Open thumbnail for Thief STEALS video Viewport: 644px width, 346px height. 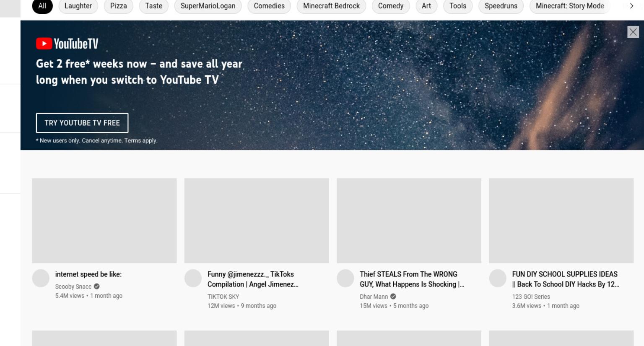click(x=409, y=221)
